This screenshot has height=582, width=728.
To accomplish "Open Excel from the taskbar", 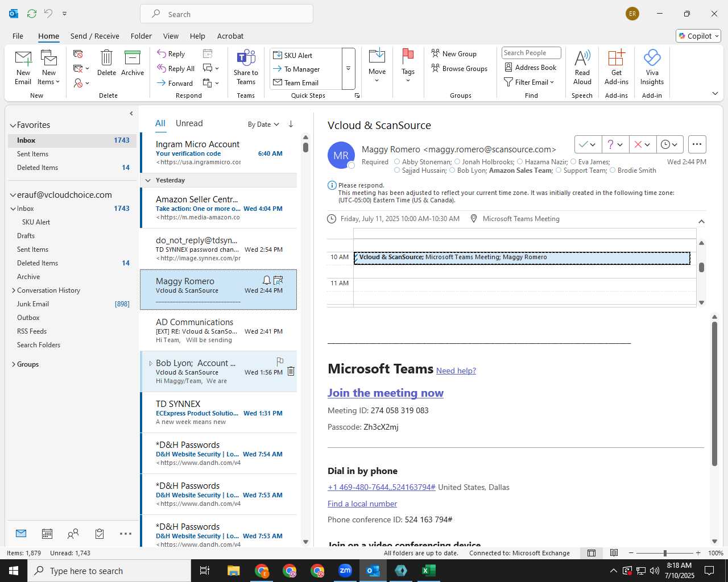I will tap(429, 571).
